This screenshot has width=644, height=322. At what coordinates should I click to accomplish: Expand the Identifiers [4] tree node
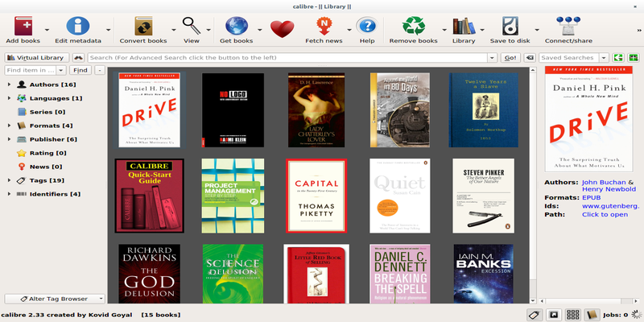(x=9, y=194)
